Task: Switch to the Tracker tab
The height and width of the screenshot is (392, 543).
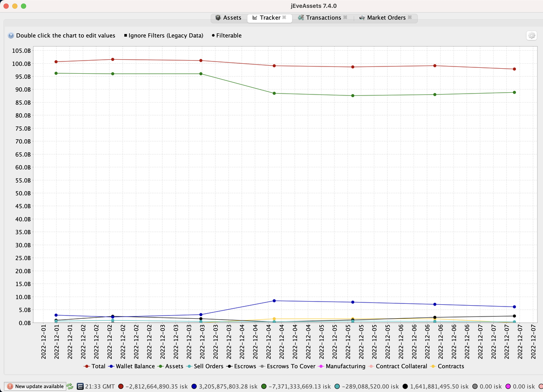Action: pyautogui.click(x=269, y=18)
